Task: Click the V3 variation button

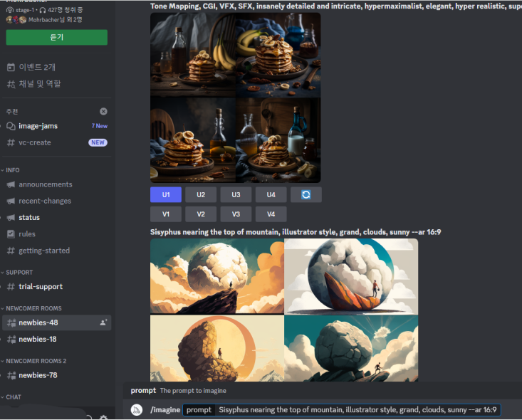Action: tap(236, 214)
